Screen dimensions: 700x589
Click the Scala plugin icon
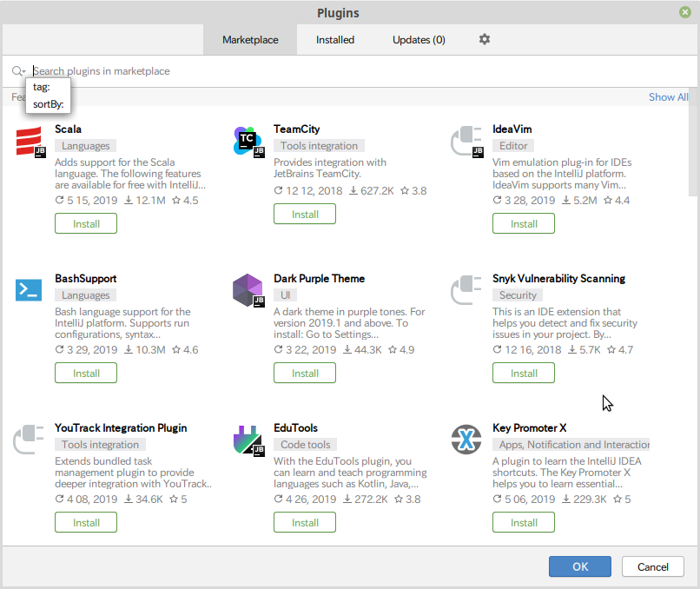click(x=28, y=141)
